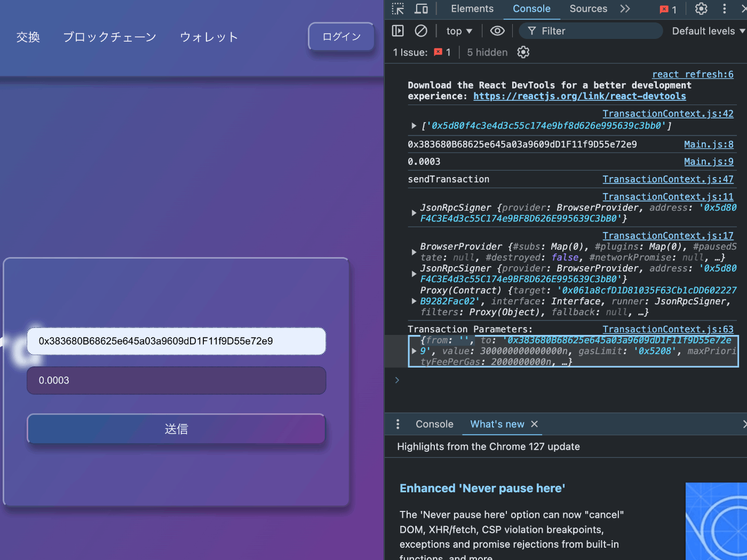Open the three-dot DevTools customization menu
Viewport: 747px width, 560px height.
(724, 9)
